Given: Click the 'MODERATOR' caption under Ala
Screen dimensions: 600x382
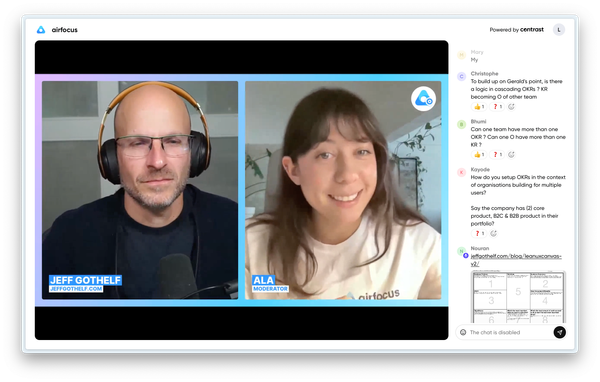Looking at the screenshot, I should (x=270, y=289).
